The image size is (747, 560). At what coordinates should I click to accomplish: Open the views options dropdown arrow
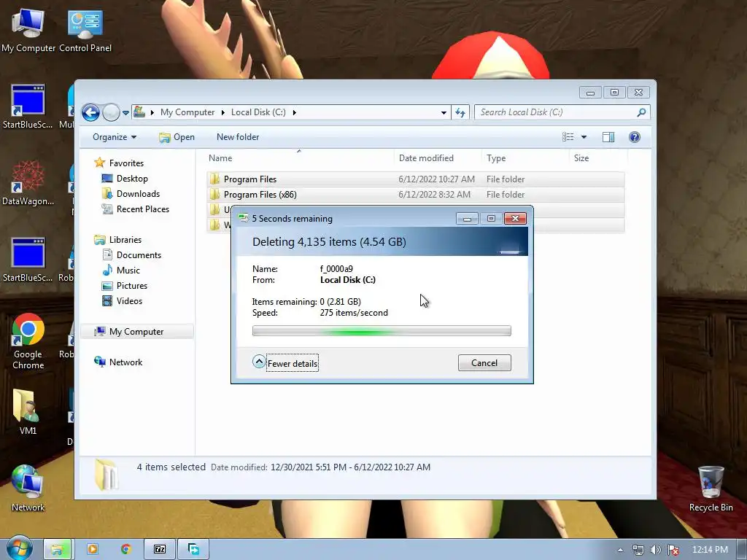coord(584,137)
